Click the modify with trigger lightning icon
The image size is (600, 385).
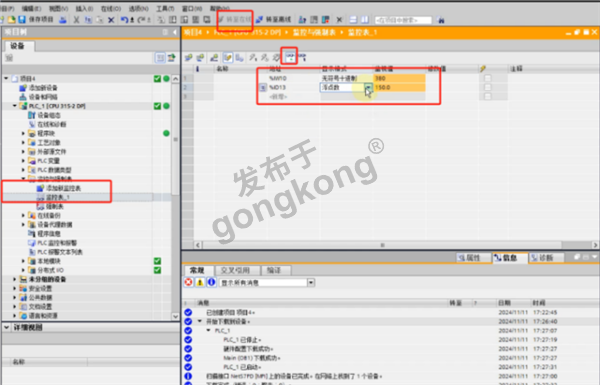click(265, 58)
